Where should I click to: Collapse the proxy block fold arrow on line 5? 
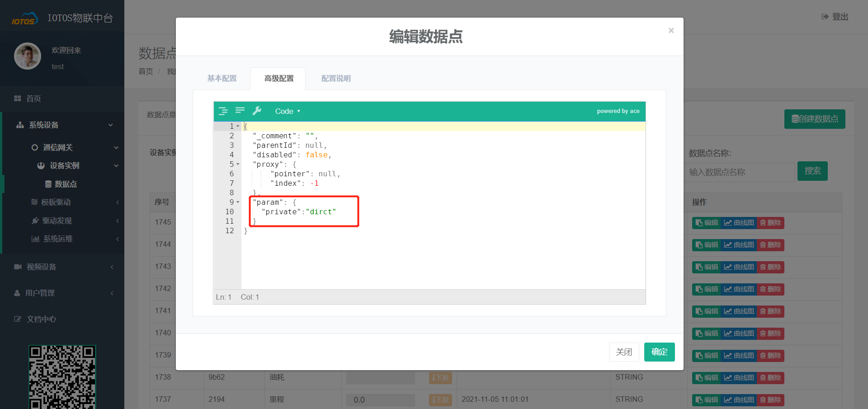(x=238, y=165)
